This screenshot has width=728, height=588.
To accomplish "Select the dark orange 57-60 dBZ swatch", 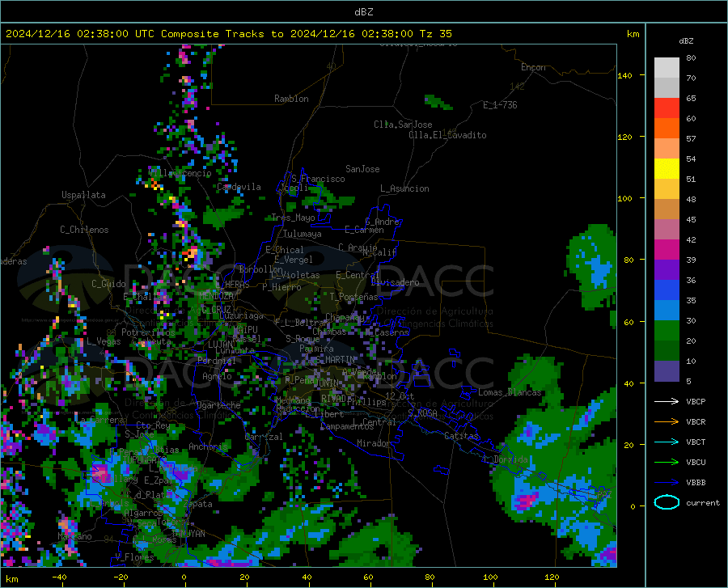I will (667, 129).
